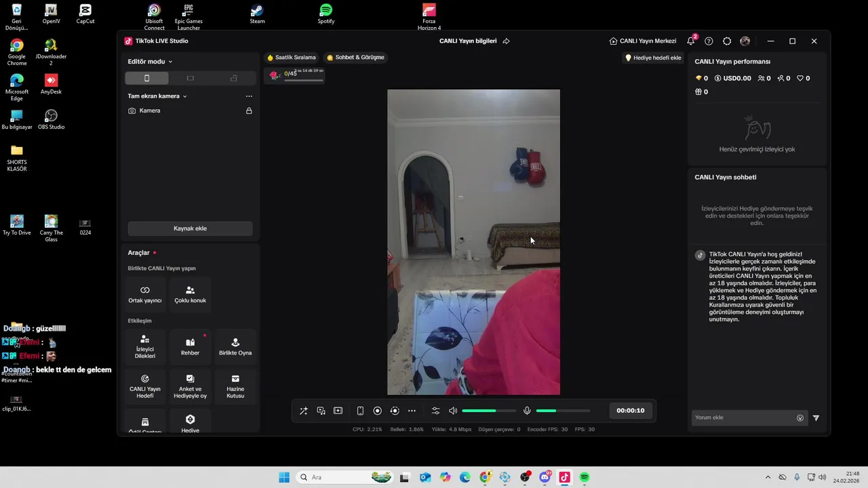The width and height of the screenshot is (868, 488).
Task: Open the magic wand effects tool
Action: pyautogui.click(x=304, y=411)
